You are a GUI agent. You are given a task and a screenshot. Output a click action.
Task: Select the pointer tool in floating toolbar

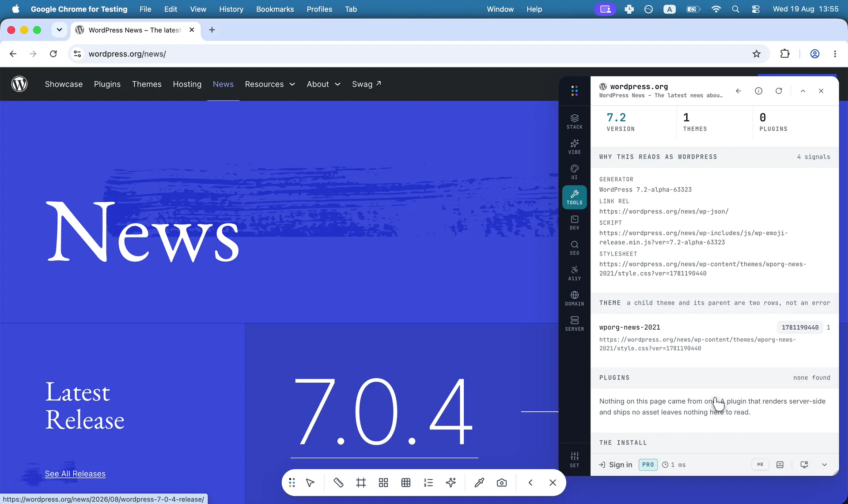click(310, 482)
